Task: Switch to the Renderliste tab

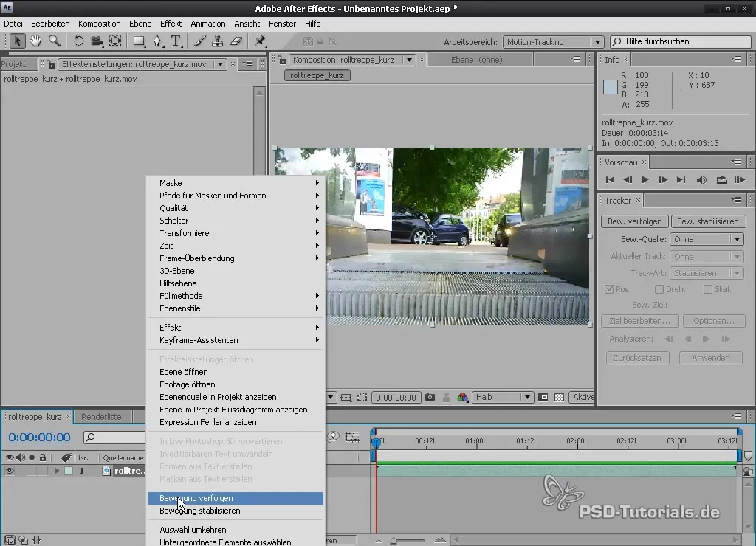Action: tap(101, 417)
